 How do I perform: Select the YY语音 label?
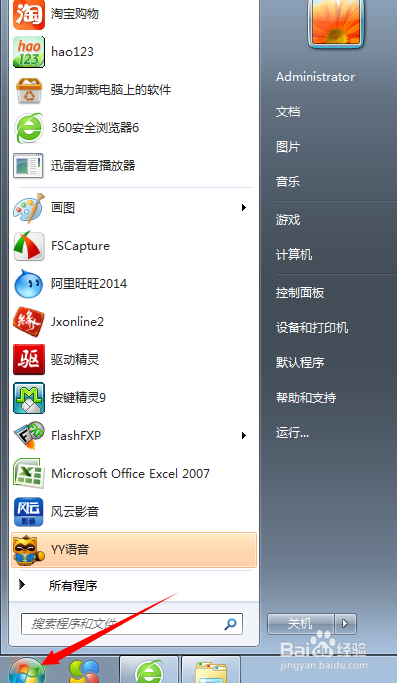(70, 550)
